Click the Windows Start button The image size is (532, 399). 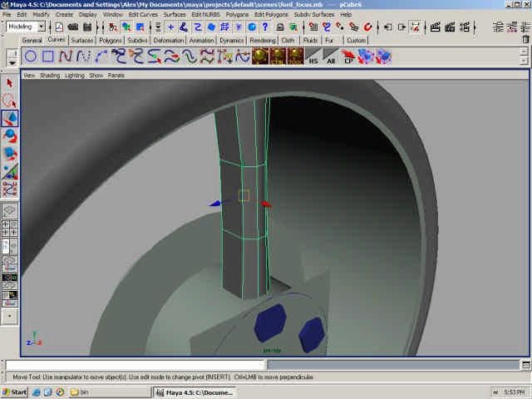pos(15,392)
